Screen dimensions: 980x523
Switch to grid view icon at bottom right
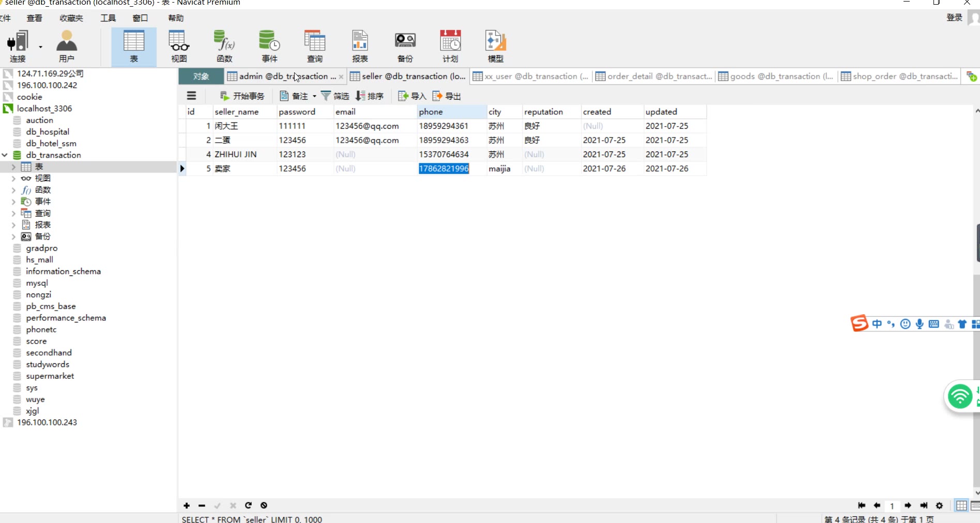961,505
